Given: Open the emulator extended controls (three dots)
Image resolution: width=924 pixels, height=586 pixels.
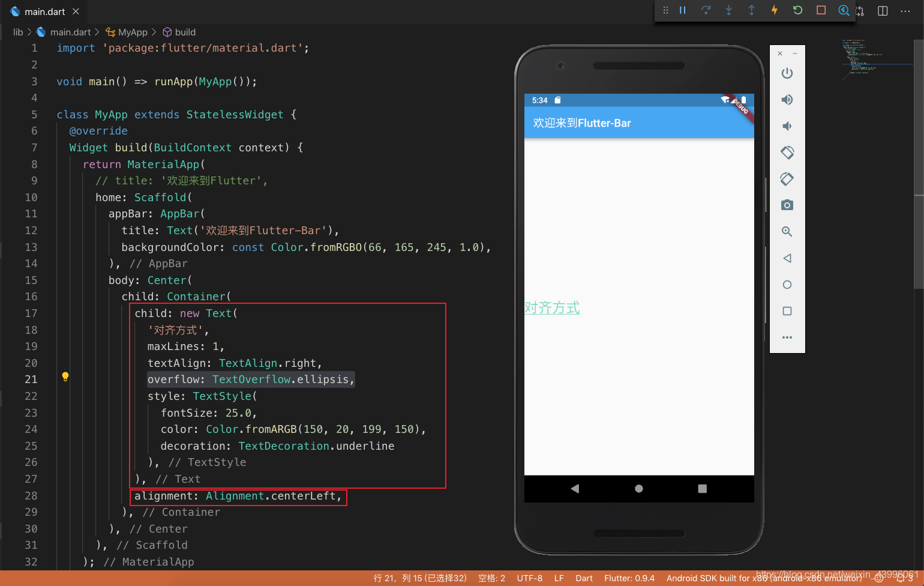Looking at the screenshot, I should [x=787, y=337].
